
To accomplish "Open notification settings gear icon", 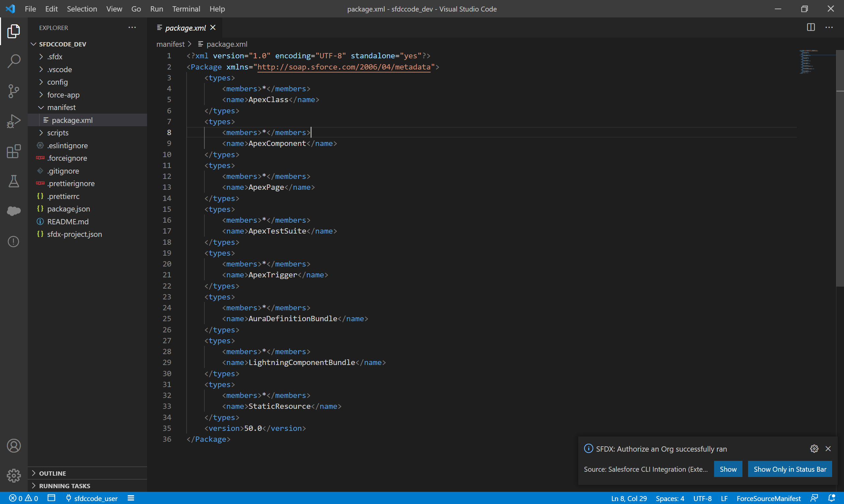I will click(x=814, y=449).
